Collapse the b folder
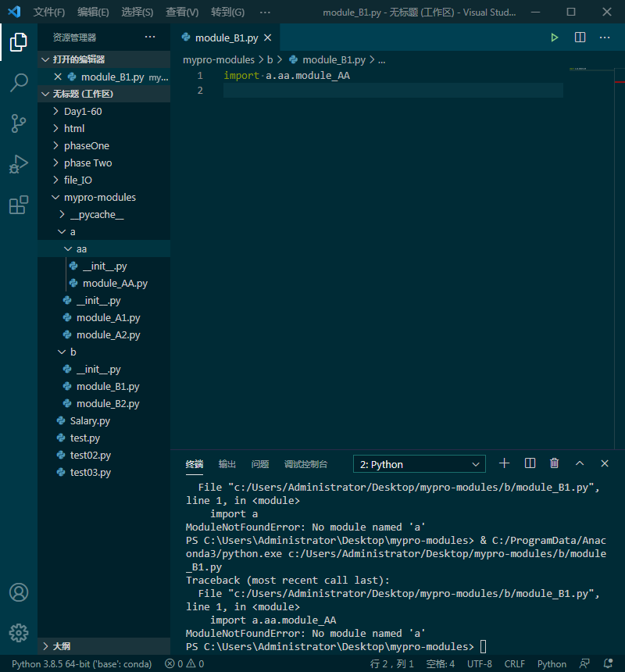The width and height of the screenshot is (625, 672). point(104,352)
